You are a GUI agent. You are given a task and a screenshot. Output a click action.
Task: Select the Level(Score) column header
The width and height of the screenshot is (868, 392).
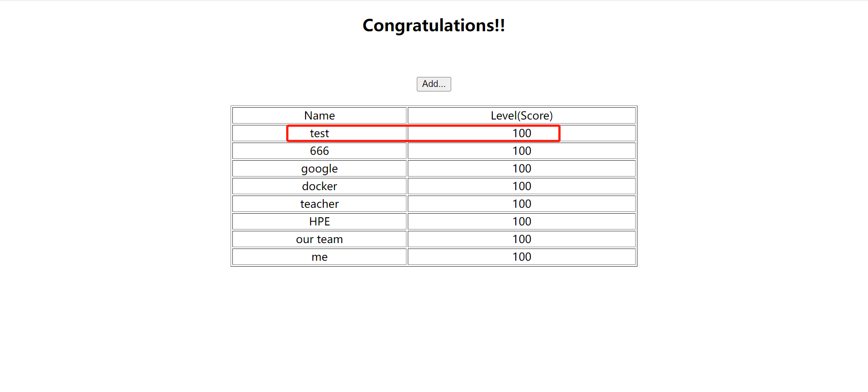tap(521, 115)
